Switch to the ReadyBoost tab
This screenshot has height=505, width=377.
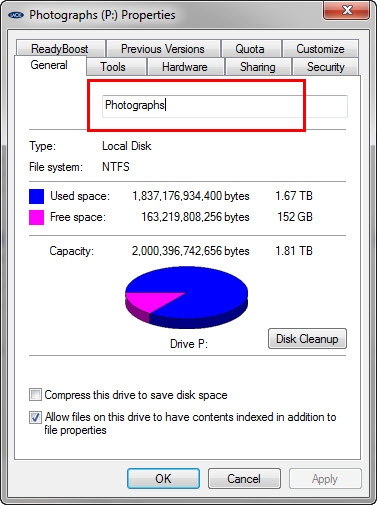pos(60,49)
